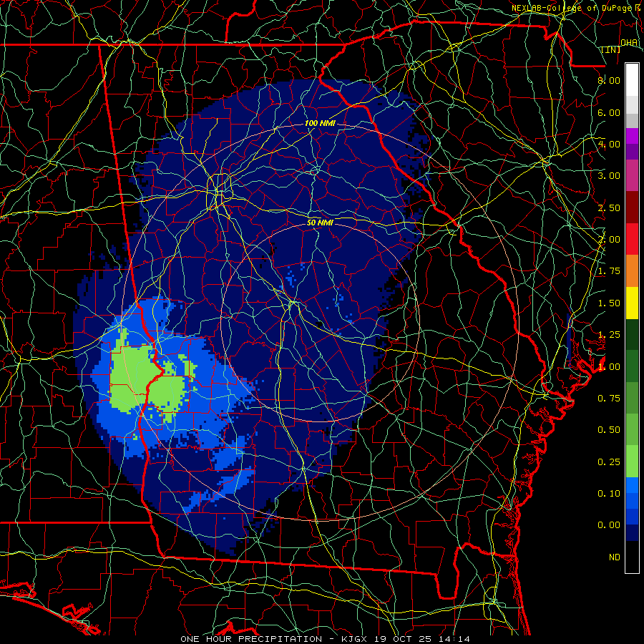Pick the black ND swatch at legend bottom
The height and width of the screenshot is (644, 644).
632,557
